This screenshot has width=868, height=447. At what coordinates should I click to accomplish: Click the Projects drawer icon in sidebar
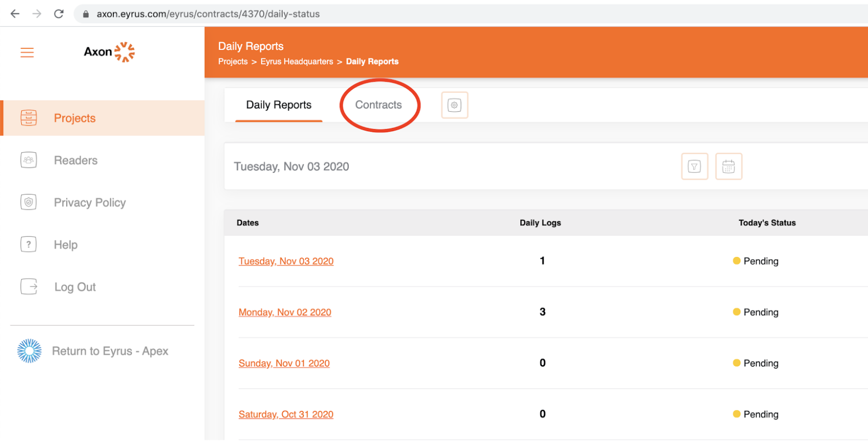tap(29, 118)
